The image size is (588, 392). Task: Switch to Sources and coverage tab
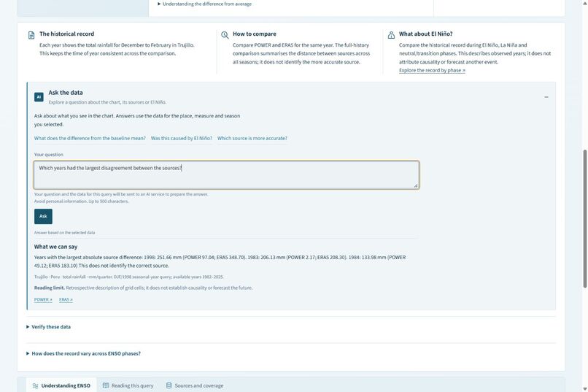tap(195, 385)
